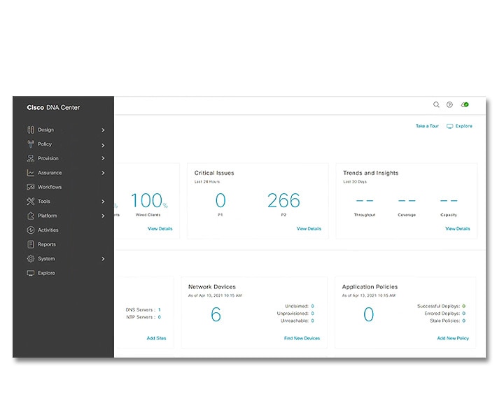Click the Unclaimed devices value
Image resolution: width=504 pixels, height=420 pixels.
312,306
